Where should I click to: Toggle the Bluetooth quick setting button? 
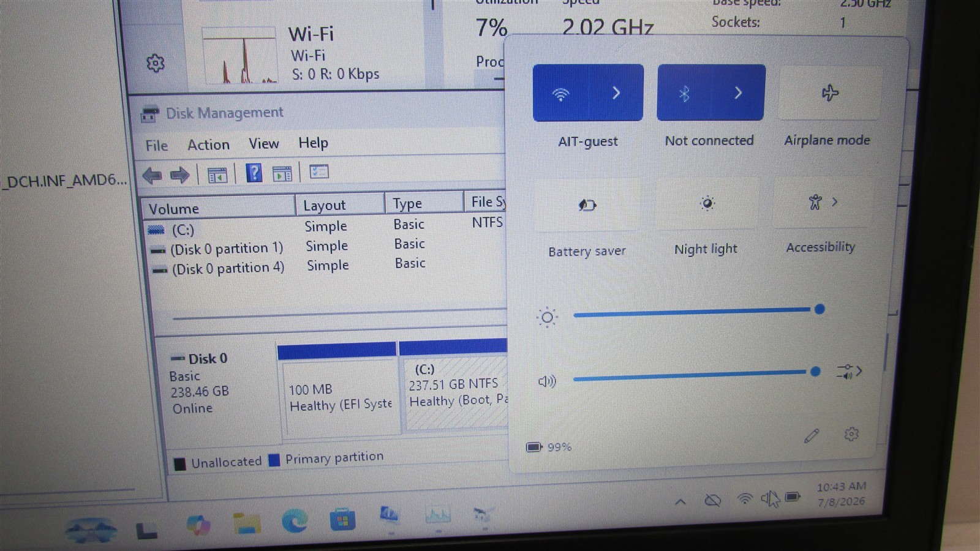pyautogui.click(x=684, y=94)
